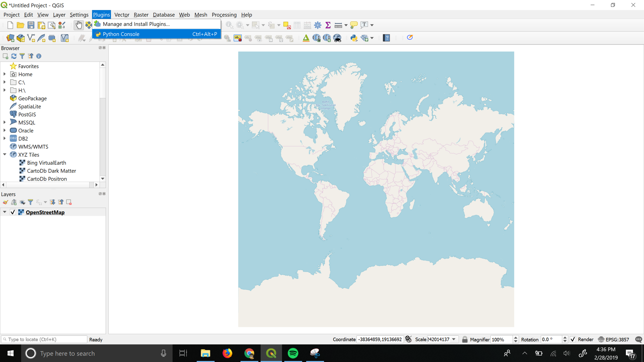Expand the Home folder in Browser
Screen dimensions: 644x362
pos(5,74)
